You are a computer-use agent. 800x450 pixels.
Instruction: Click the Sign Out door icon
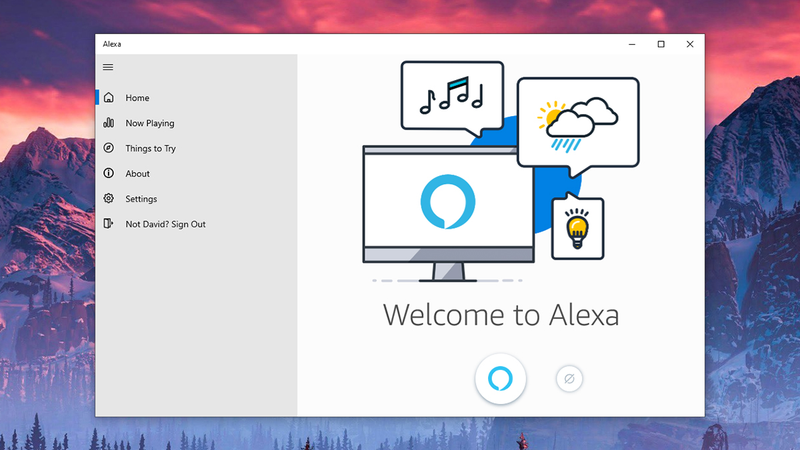(x=108, y=223)
